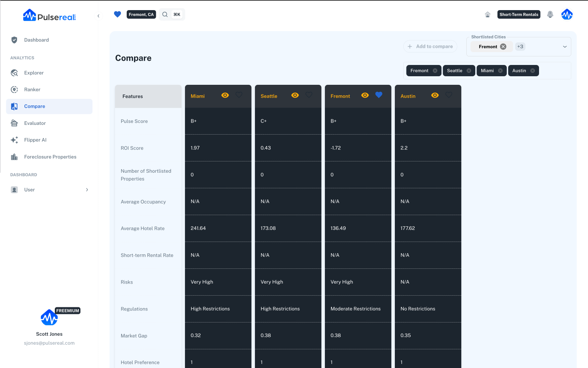Viewport: 588px width, 368px height.
Task: Click the Foreclosure Properties building icon
Action: (14, 157)
